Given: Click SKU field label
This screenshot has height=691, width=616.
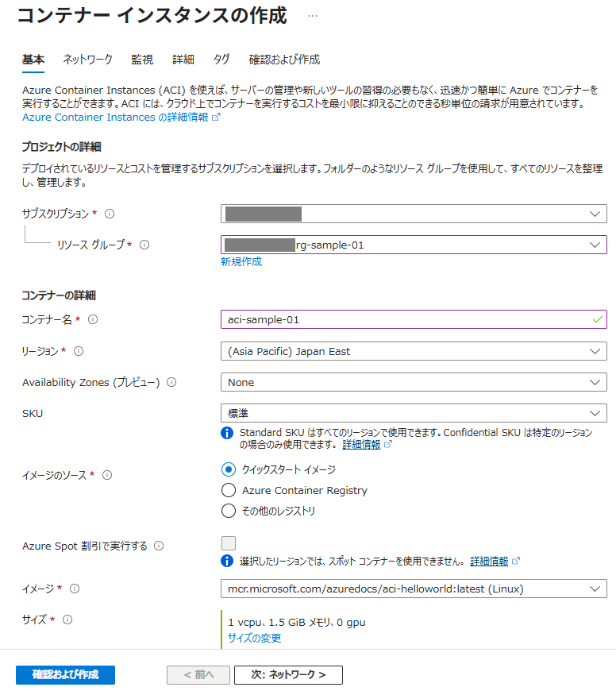Looking at the screenshot, I should (33, 413).
